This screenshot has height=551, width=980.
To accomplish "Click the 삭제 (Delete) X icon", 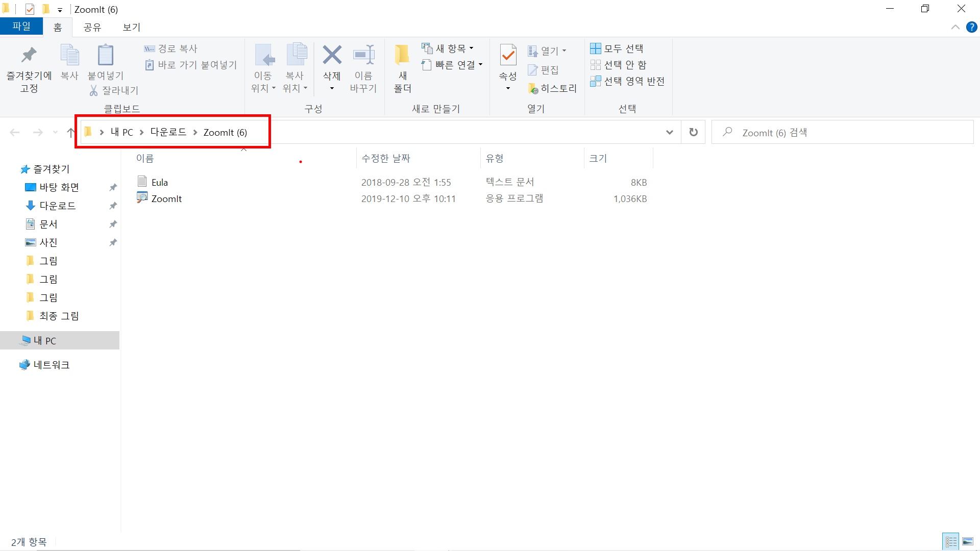I will pos(332,55).
